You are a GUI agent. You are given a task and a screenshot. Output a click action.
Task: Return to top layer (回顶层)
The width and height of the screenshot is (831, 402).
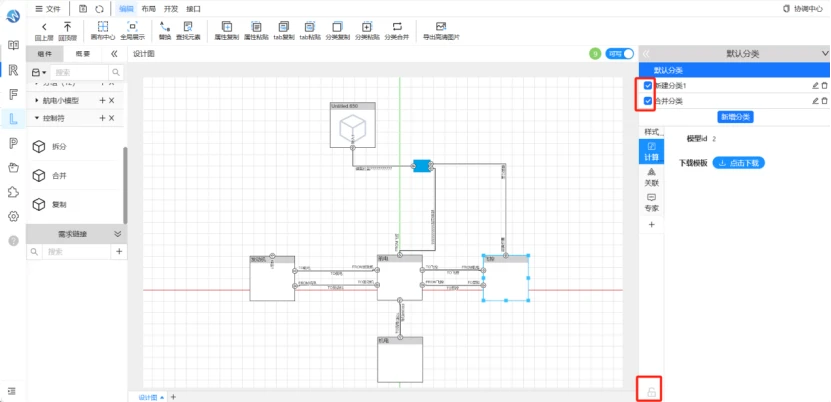tap(67, 31)
